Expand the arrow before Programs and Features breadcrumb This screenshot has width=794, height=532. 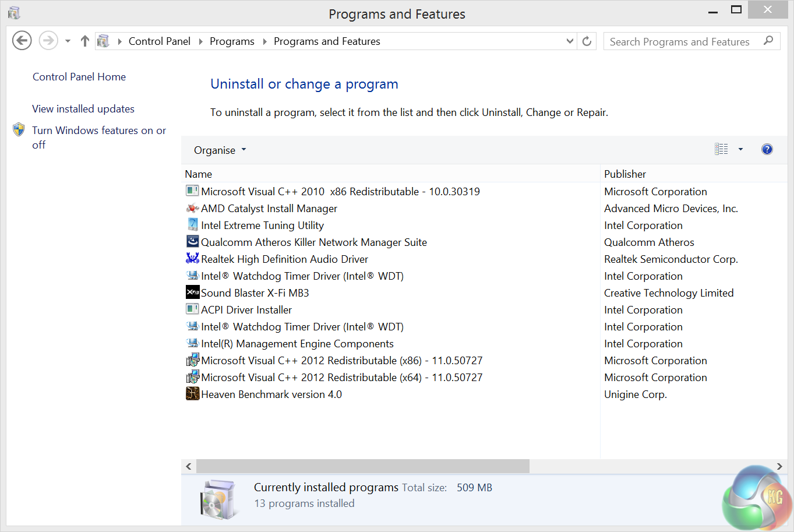[264, 41]
